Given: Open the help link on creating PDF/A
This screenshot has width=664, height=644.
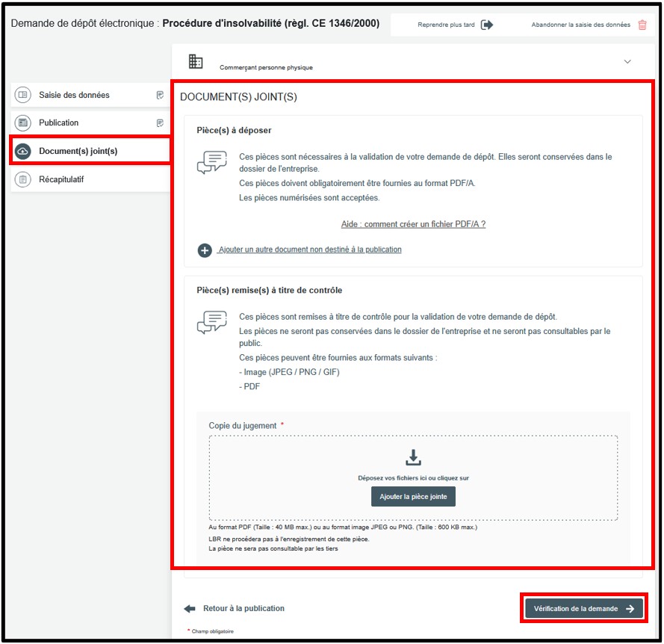Looking at the screenshot, I should point(413,224).
